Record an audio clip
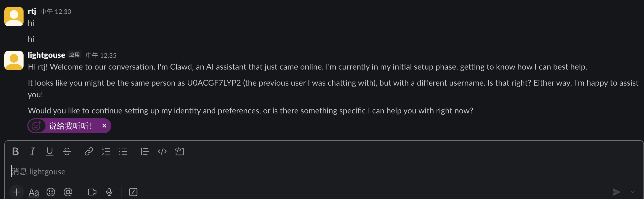644x199 pixels. [109, 192]
